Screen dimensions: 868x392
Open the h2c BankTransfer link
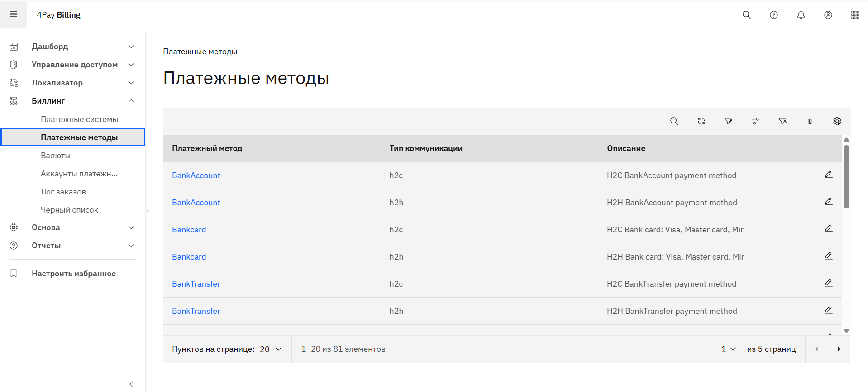[196, 284]
